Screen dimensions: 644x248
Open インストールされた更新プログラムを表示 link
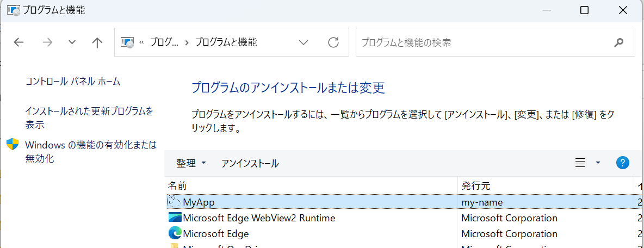pos(90,118)
